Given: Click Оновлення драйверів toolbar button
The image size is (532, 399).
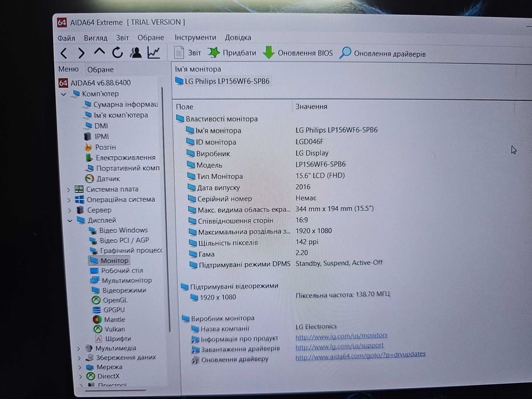Looking at the screenshot, I should pyautogui.click(x=383, y=53).
